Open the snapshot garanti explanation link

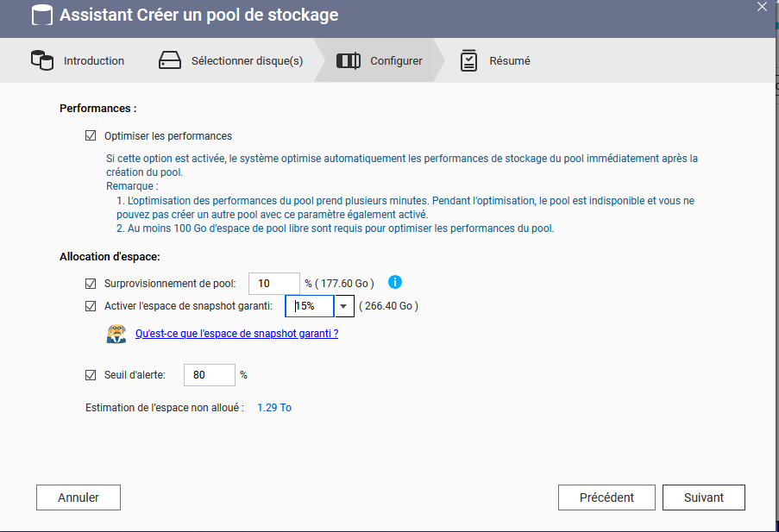pos(236,334)
